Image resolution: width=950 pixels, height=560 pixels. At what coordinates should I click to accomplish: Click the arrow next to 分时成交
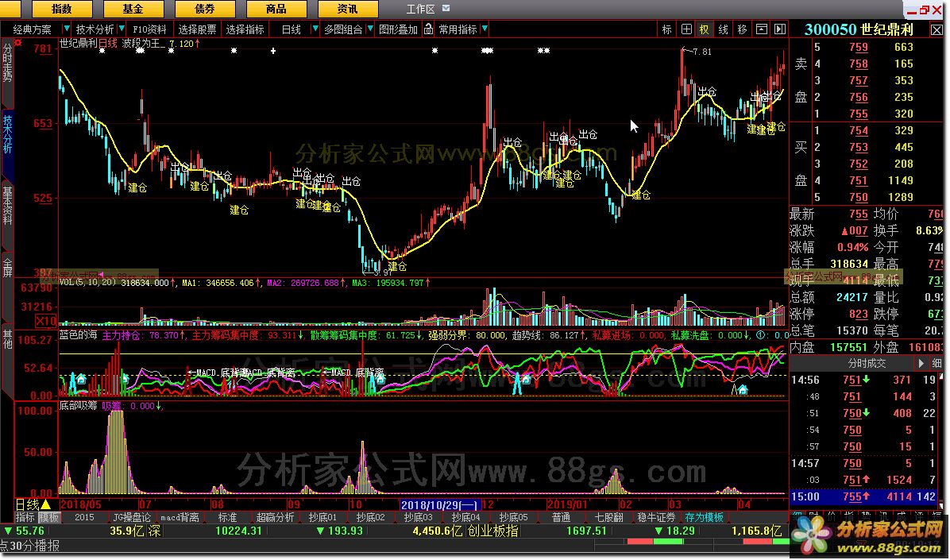pyautogui.click(x=921, y=363)
